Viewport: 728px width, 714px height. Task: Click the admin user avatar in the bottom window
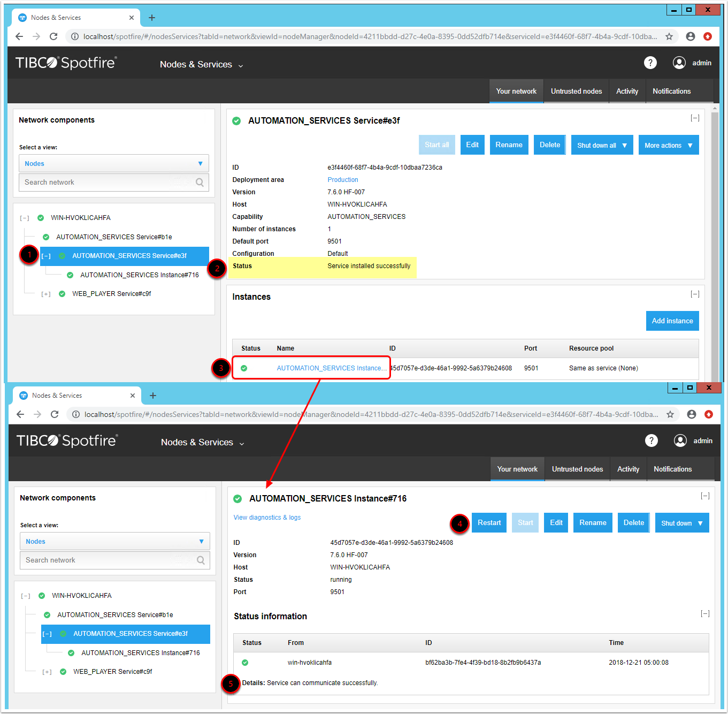pyautogui.click(x=680, y=440)
